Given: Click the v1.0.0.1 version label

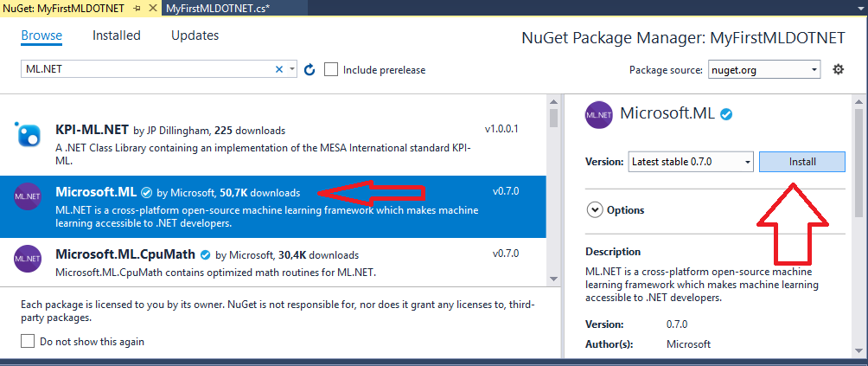Looking at the screenshot, I should (502, 130).
